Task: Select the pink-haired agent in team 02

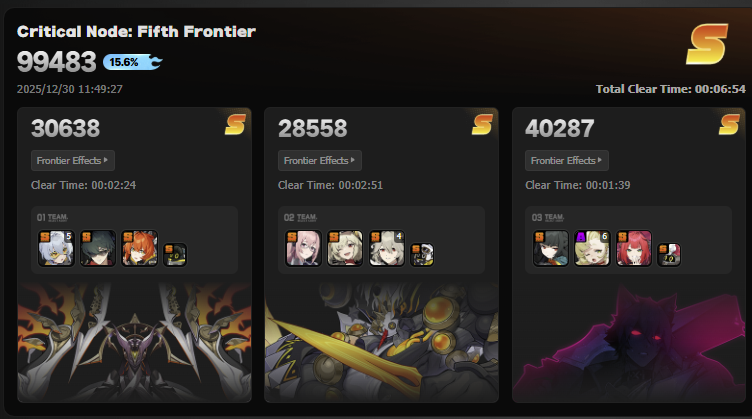Action: coord(304,248)
